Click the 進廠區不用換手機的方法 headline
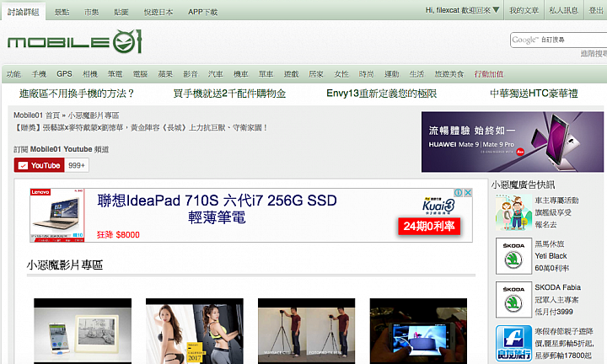Viewport: 607px width, 364px height. [77, 94]
